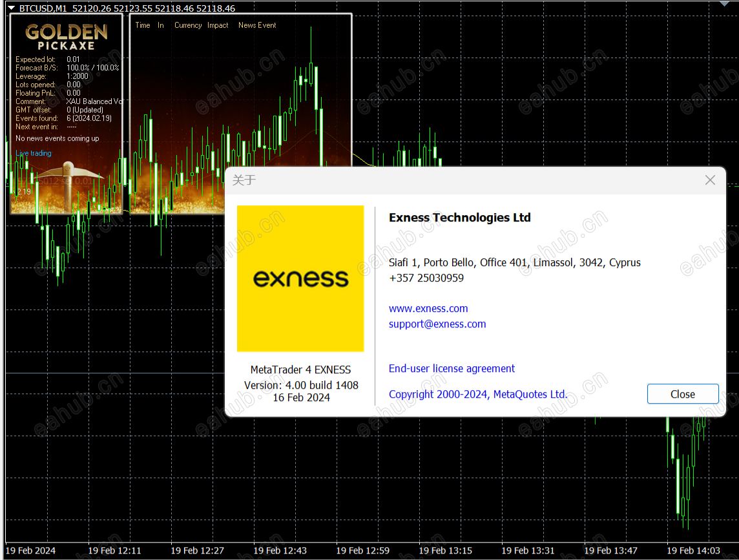This screenshot has width=739, height=560.
Task: Click the yellow exness logo image
Action: [x=300, y=278]
